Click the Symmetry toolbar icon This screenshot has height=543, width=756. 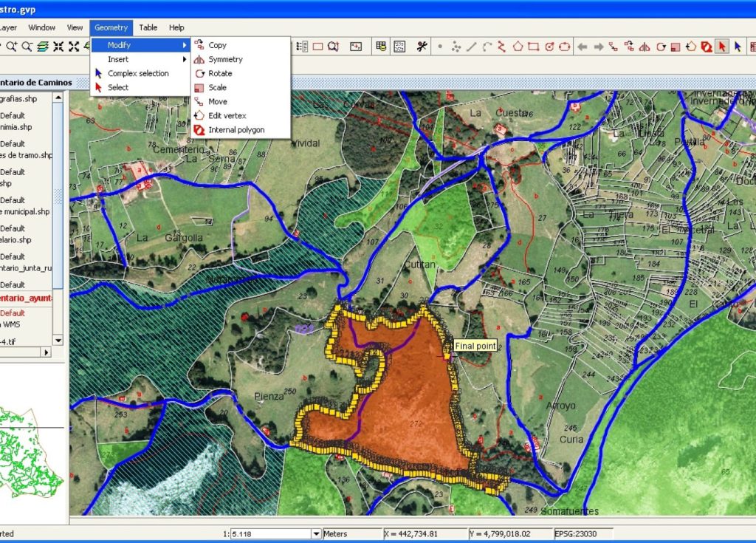click(645, 46)
